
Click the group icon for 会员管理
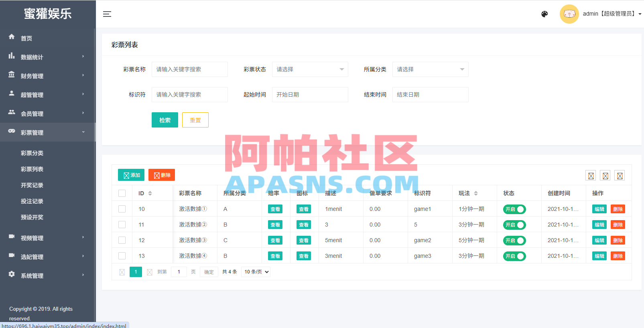pyautogui.click(x=12, y=112)
